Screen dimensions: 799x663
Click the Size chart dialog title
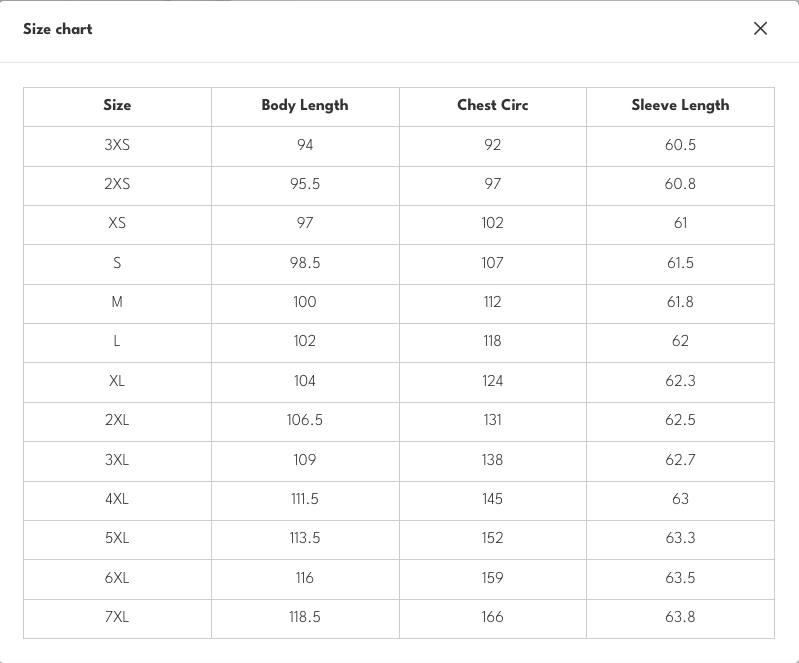pyautogui.click(x=58, y=29)
